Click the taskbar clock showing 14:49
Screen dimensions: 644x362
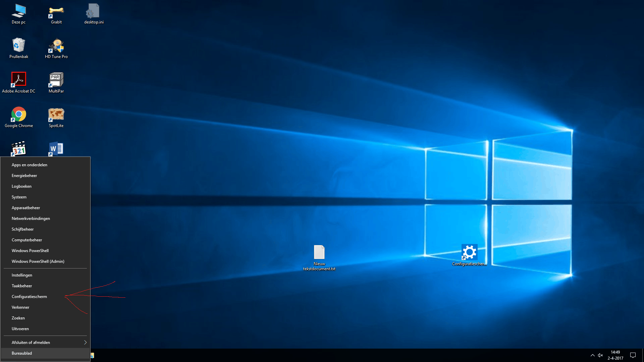coord(615,355)
